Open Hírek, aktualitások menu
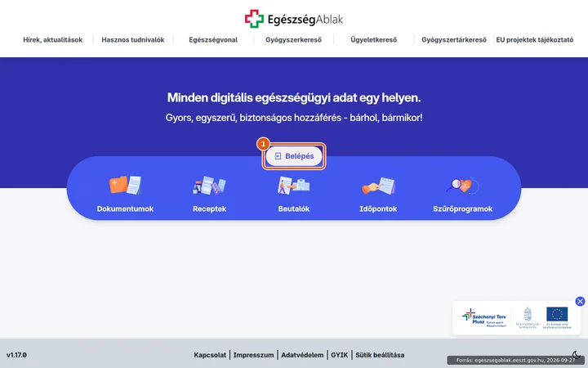The height and width of the screenshot is (368, 588). pyautogui.click(x=53, y=40)
